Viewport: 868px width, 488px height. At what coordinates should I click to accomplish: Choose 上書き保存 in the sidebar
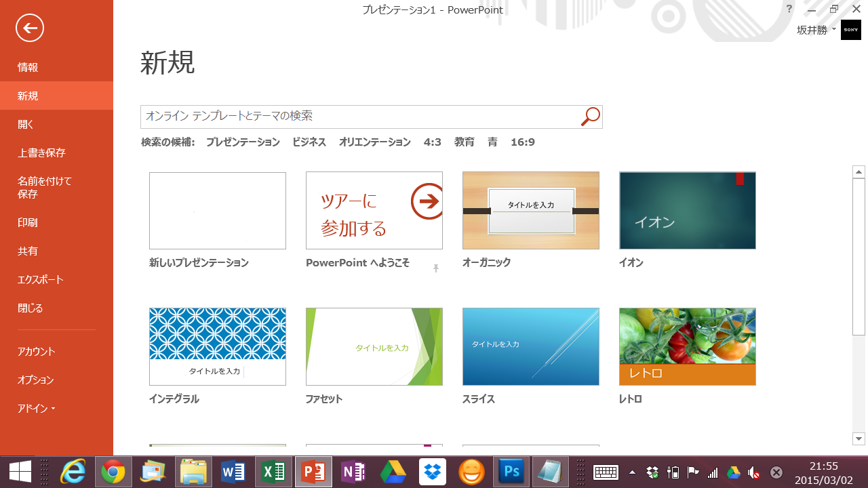(57, 152)
